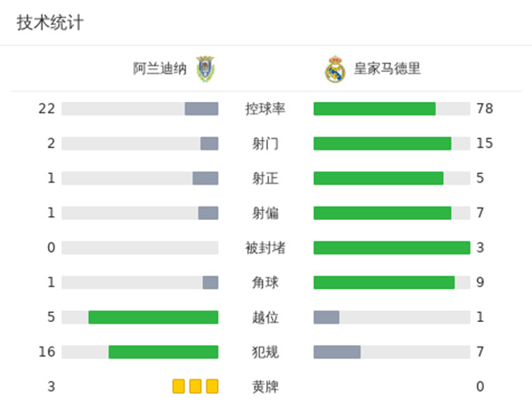
Task: Click Real Madrid's green corners bar
Action: (384, 283)
